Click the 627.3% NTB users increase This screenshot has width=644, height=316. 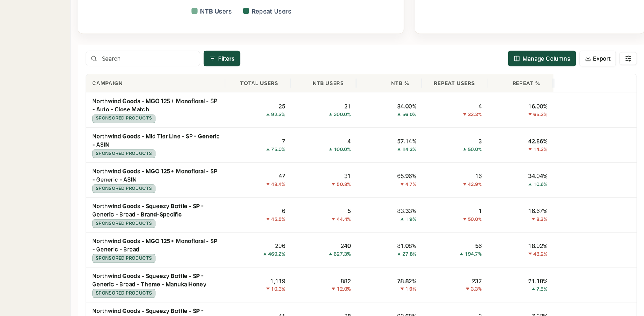(340, 254)
